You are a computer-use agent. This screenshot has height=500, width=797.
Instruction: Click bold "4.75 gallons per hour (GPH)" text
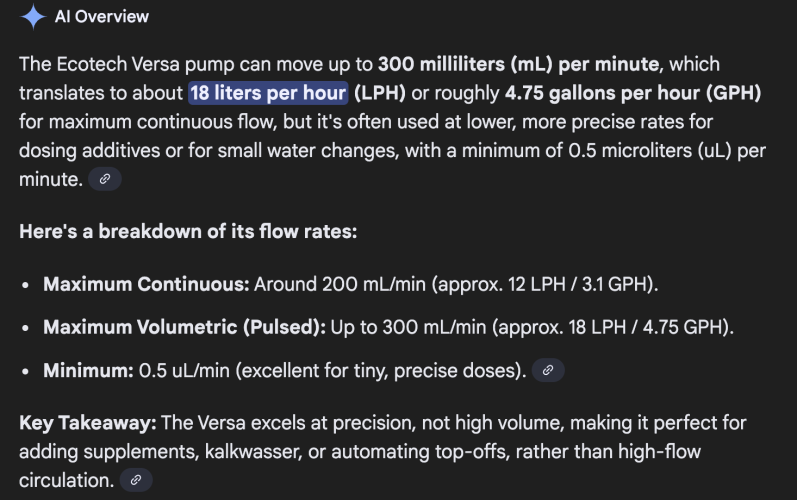(633, 93)
